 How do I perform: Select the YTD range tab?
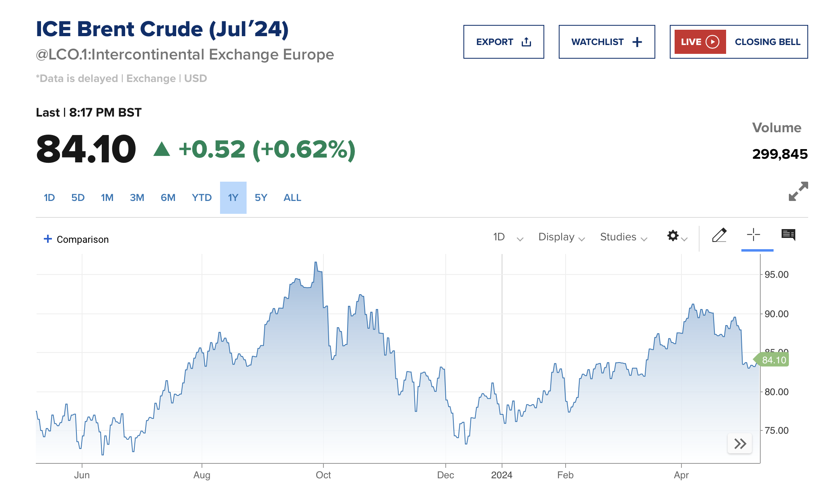(202, 198)
